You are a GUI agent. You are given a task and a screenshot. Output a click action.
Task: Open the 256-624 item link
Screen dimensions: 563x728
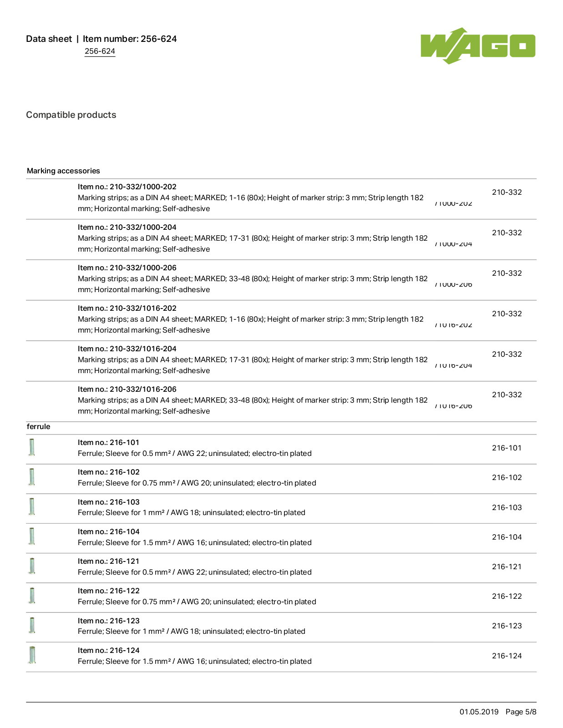tap(100, 51)
